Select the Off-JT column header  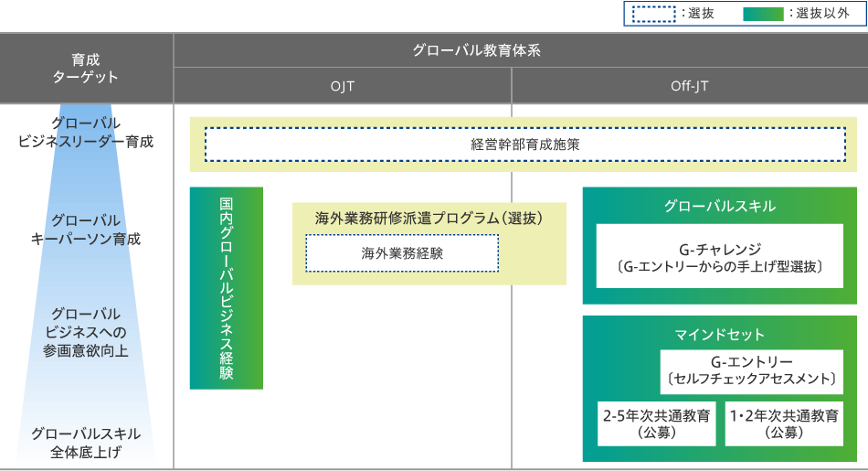[689, 87]
